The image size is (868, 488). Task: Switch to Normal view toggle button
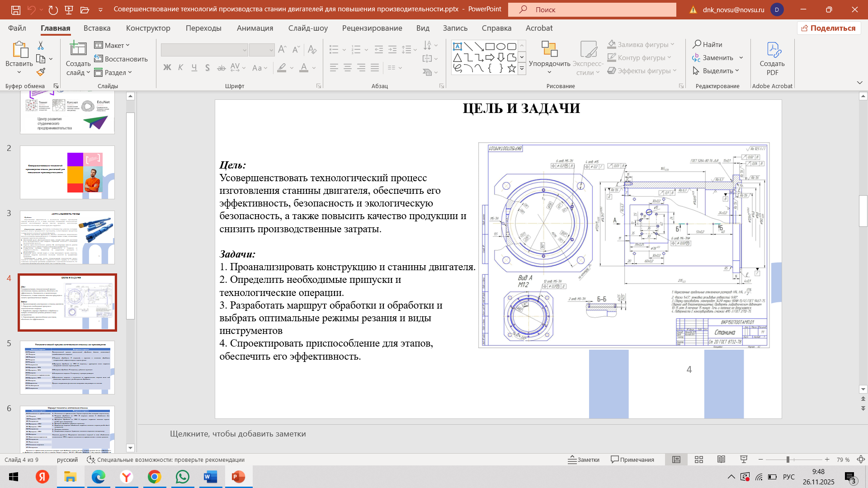pos(676,460)
